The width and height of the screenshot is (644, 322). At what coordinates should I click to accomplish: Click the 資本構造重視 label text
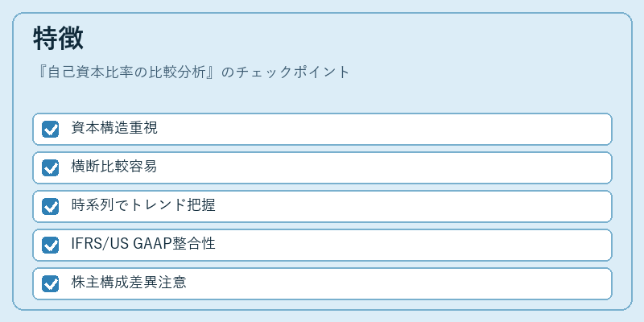click(x=114, y=128)
